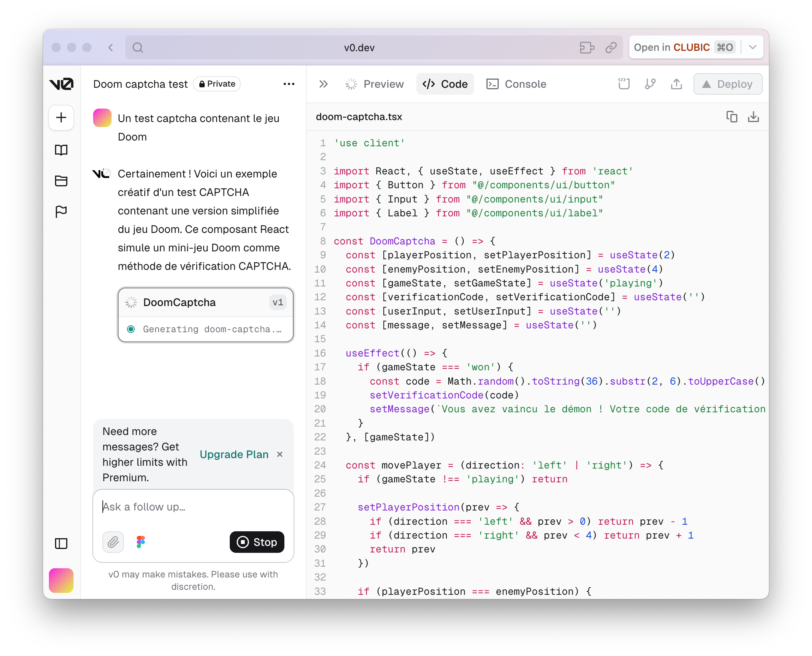
Task: Attach a file with paperclip icon
Action: coord(113,542)
